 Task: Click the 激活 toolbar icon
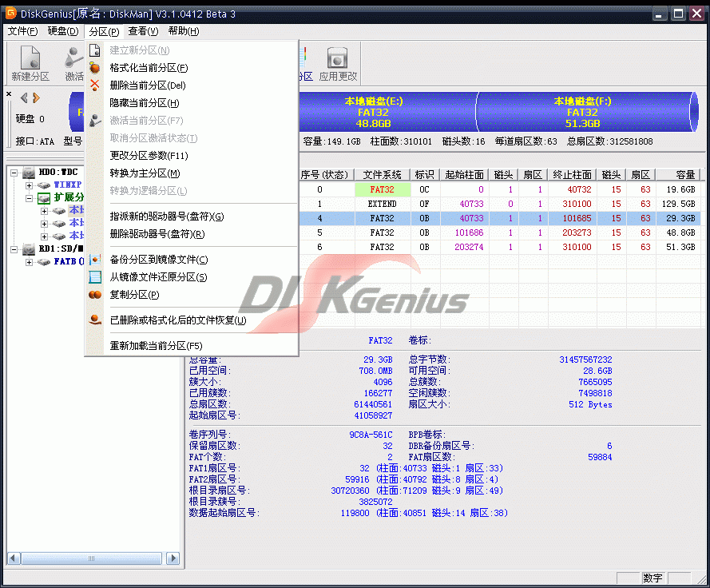tap(73, 63)
